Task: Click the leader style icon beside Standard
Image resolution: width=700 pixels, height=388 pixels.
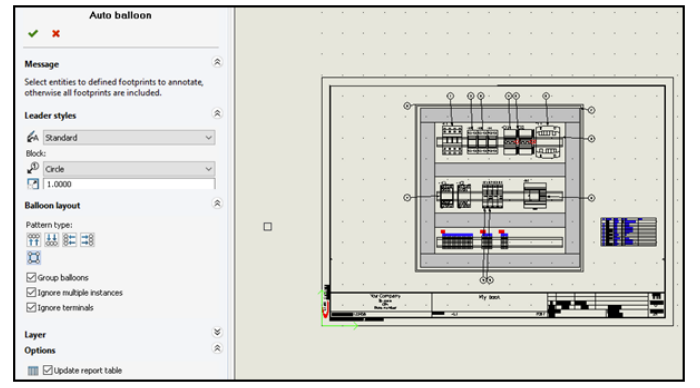Action: [x=33, y=137]
